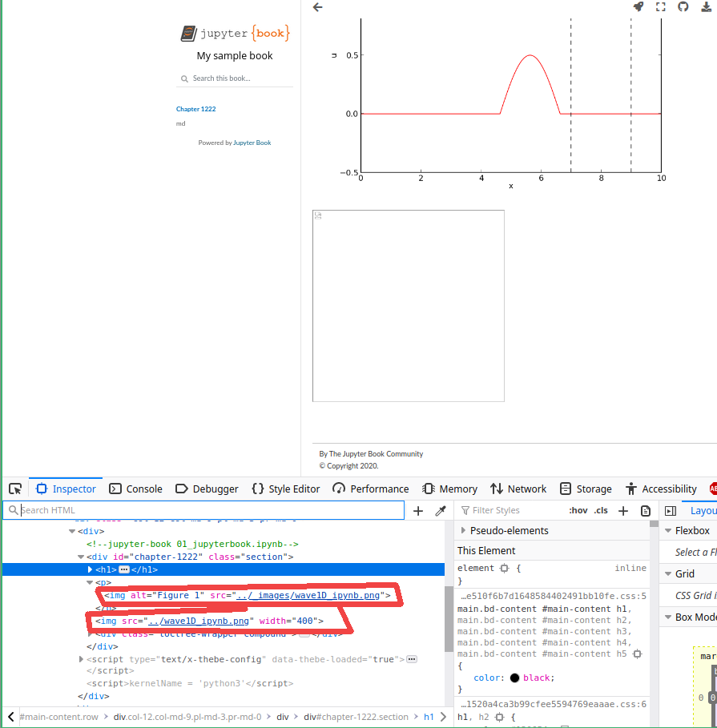
Task: Switch to the Console tab
Action: [x=137, y=489]
